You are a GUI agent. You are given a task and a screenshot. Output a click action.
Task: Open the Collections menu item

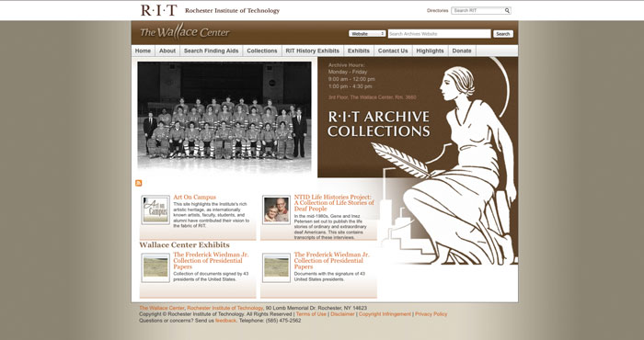click(x=262, y=51)
